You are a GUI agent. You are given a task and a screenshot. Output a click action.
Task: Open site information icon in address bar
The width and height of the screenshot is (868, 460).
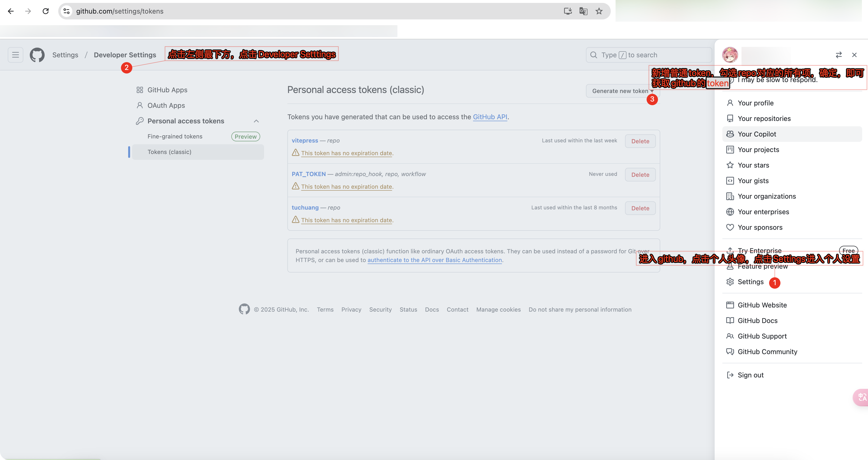[x=67, y=11]
